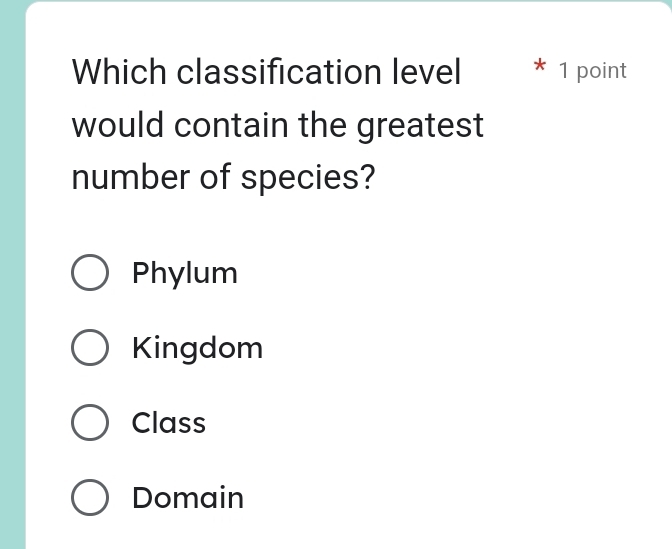This screenshot has height=549, width=672.
Task: Click the "Phylum" answer label text
Action: pyautogui.click(x=185, y=273)
